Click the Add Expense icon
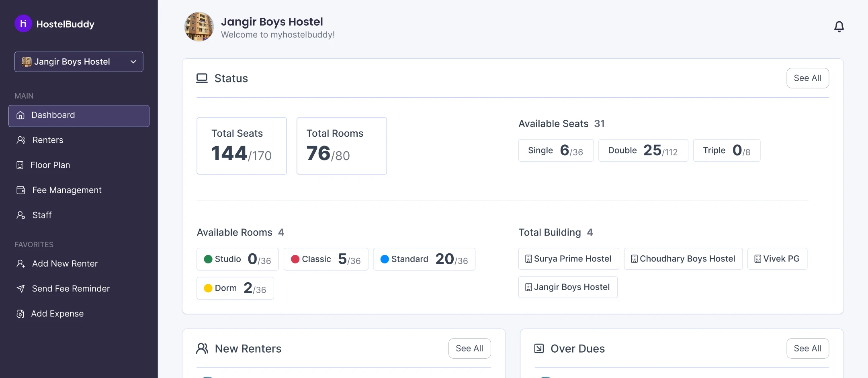The image size is (868, 378). [20, 314]
